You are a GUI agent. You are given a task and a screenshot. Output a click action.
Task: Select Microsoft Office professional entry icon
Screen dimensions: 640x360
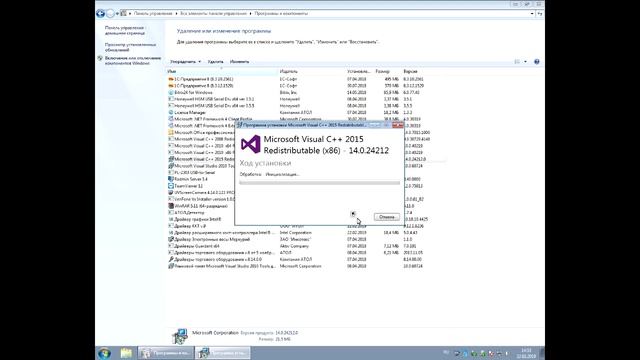171,132
